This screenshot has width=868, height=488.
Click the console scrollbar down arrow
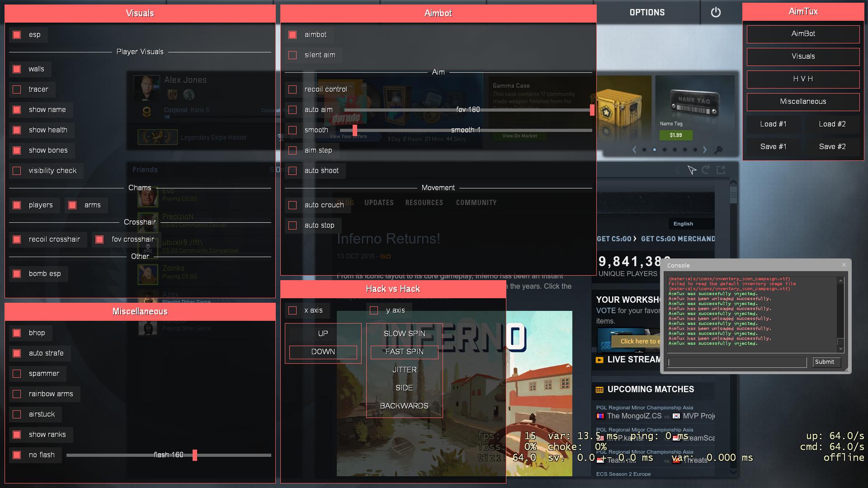click(x=840, y=349)
